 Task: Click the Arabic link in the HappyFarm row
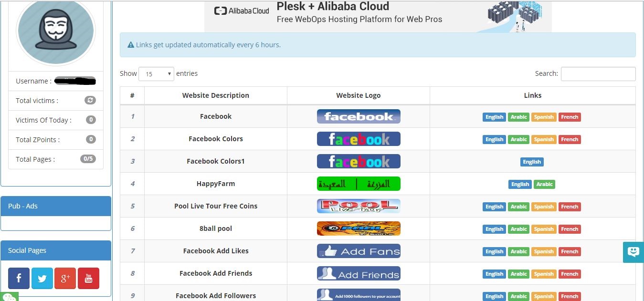[x=544, y=184]
